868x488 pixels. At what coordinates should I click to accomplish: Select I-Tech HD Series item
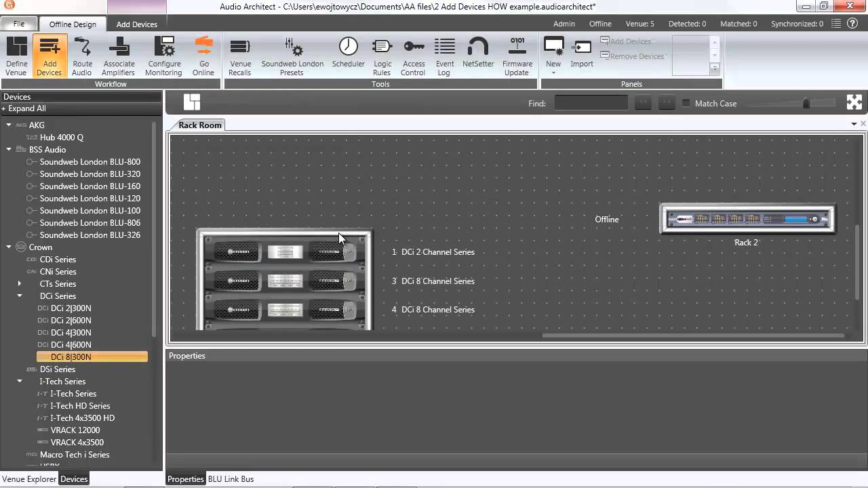(80, 406)
